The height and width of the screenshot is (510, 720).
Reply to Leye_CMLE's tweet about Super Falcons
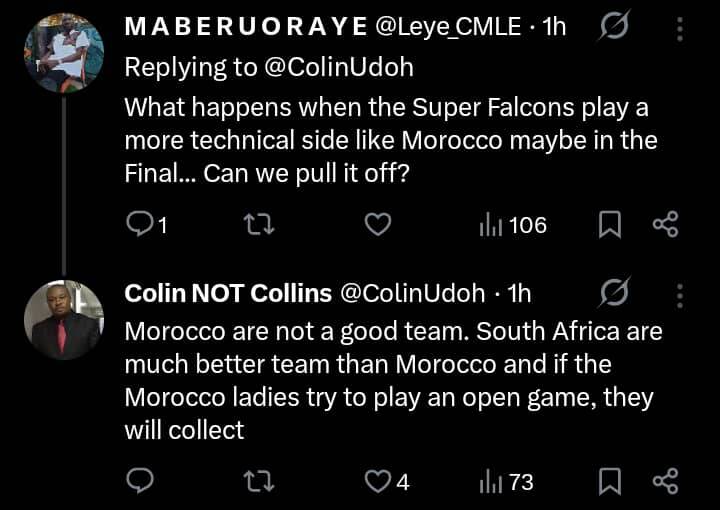tap(141, 225)
